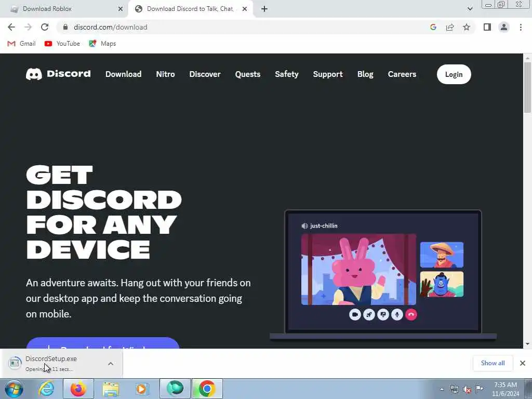Reload the Discord download page

pos(45,27)
